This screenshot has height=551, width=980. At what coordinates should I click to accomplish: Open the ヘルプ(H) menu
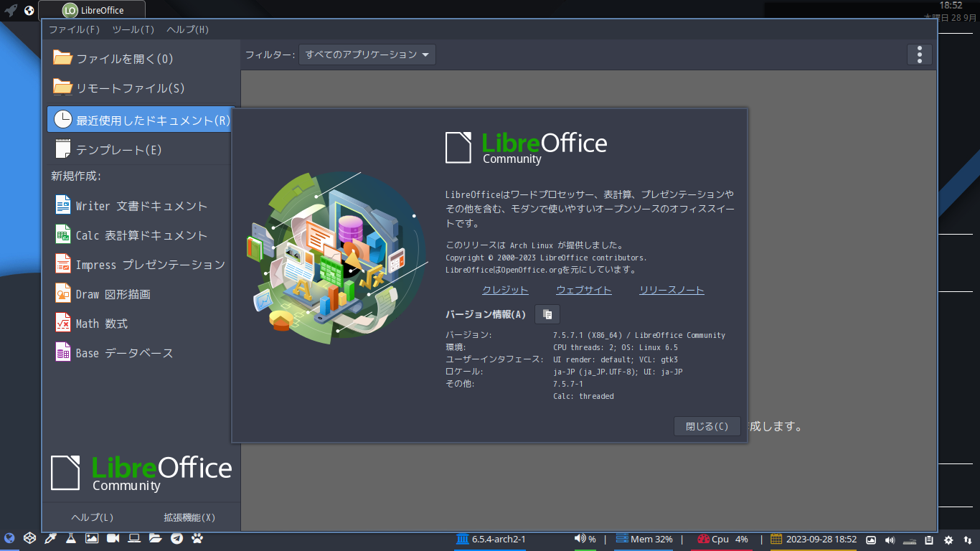click(188, 29)
